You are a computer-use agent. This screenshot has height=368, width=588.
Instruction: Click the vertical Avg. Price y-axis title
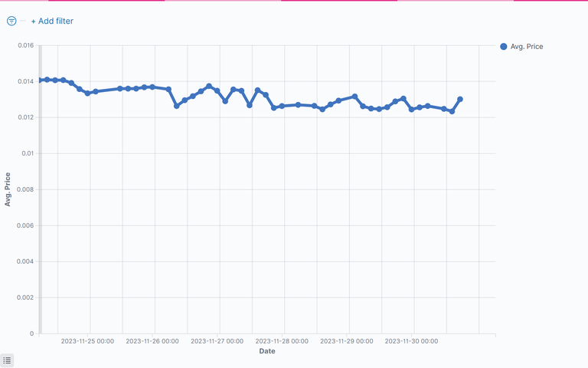(8, 189)
